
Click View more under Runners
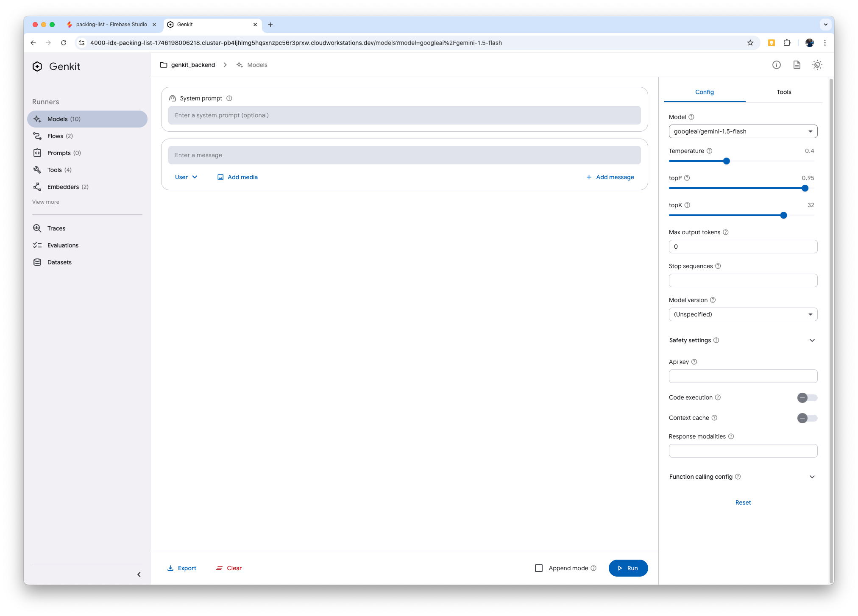46,202
